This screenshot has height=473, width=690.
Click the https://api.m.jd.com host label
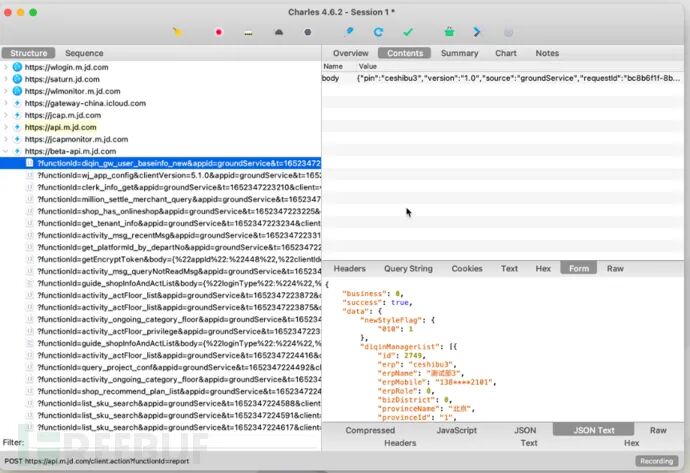[60, 127]
